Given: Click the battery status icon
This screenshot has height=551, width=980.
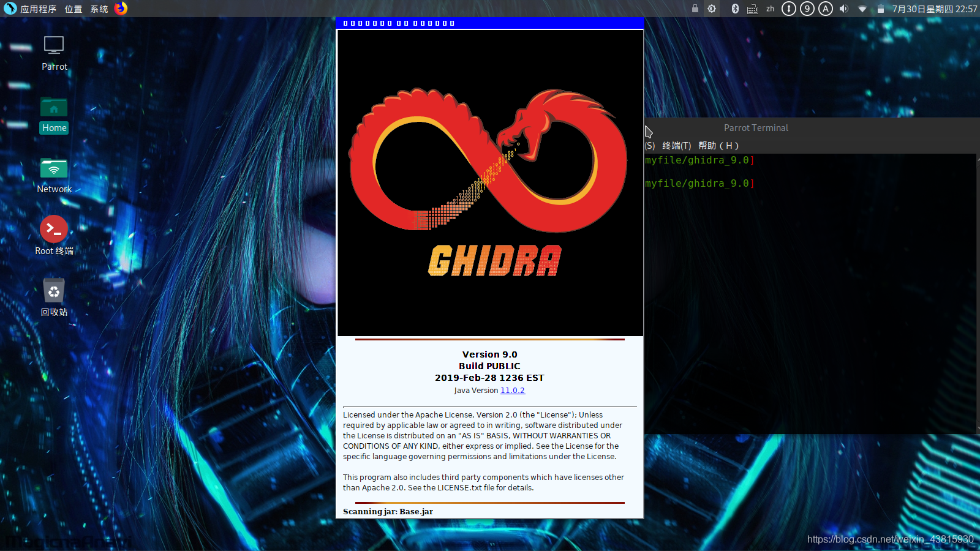Looking at the screenshot, I should [x=880, y=9].
